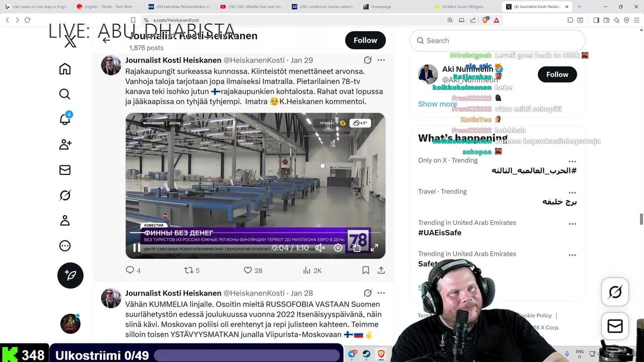Open options for the fourth trending item
The image size is (644, 362).
click(x=572, y=255)
